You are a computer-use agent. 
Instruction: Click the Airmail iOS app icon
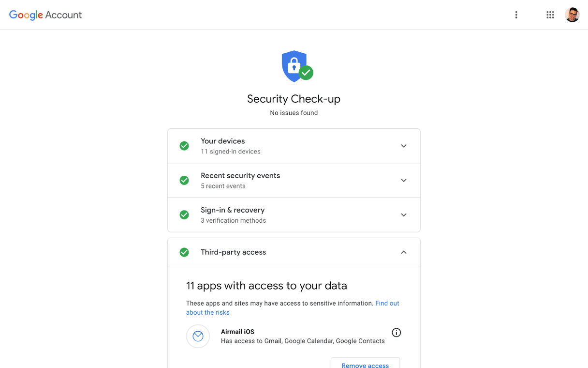[198, 336]
